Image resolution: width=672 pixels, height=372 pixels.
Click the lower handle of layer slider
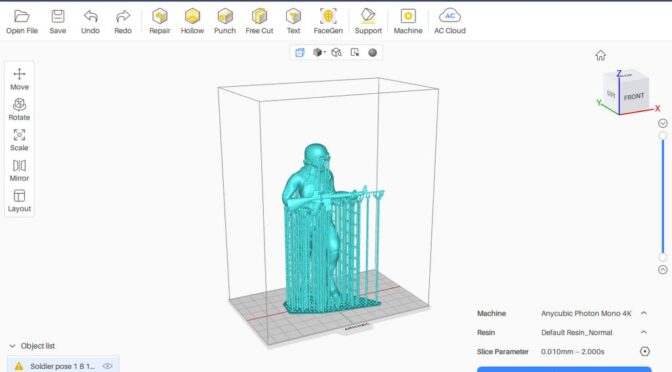[x=663, y=257]
